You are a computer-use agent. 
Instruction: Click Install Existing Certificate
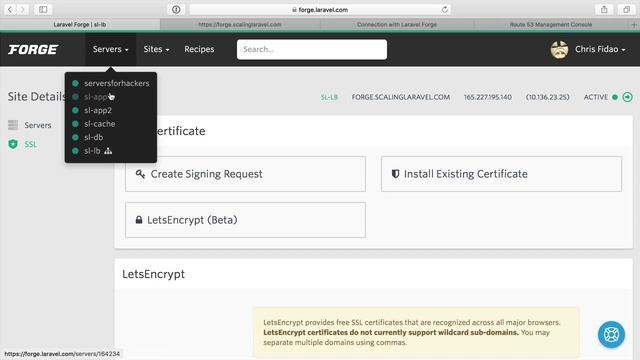click(x=501, y=174)
